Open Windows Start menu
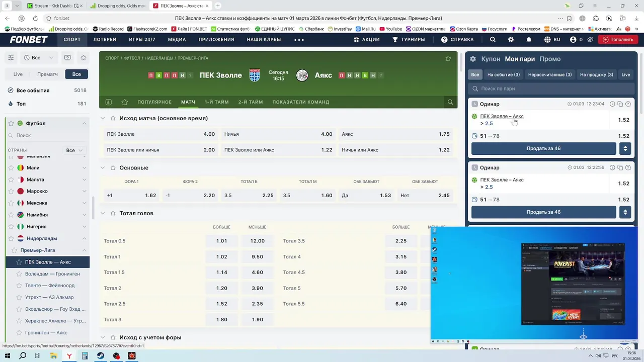Screen dimensions: 644x362 (x=8, y=355)
